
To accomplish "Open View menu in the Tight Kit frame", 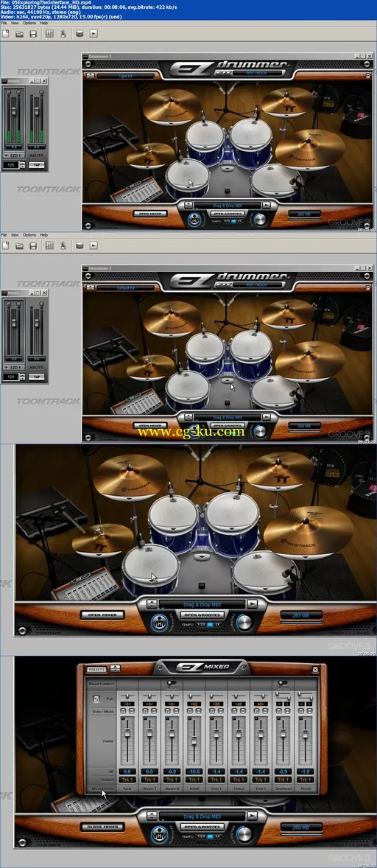I will (x=15, y=24).
